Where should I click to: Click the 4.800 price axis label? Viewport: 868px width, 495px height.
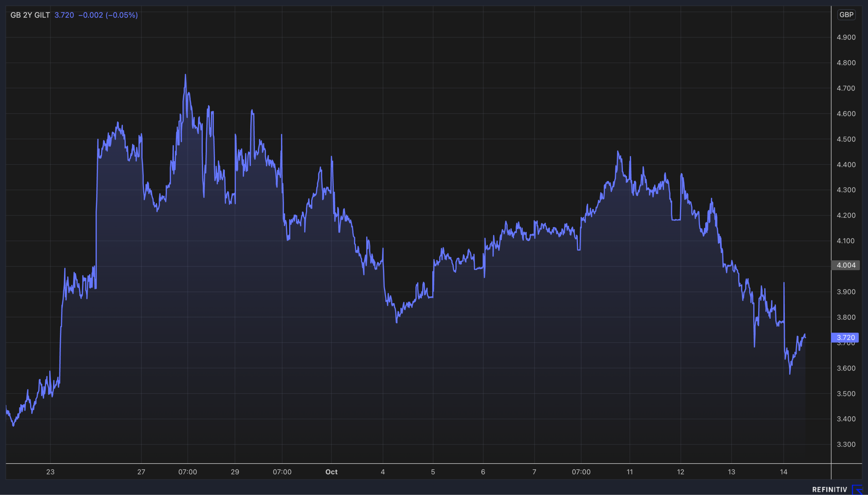(x=846, y=63)
